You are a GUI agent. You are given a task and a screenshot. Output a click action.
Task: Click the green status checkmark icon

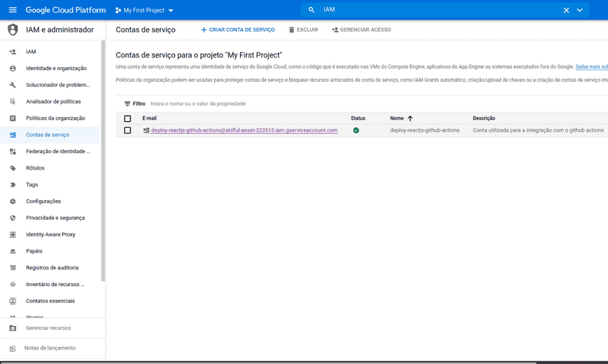pyautogui.click(x=356, y=130)
